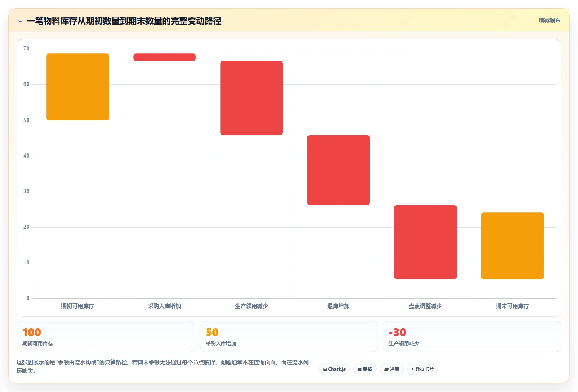Viewport: 578px width, 392px height.
Task: Click the red 盘点调整减少 bar
Action: 425,242
